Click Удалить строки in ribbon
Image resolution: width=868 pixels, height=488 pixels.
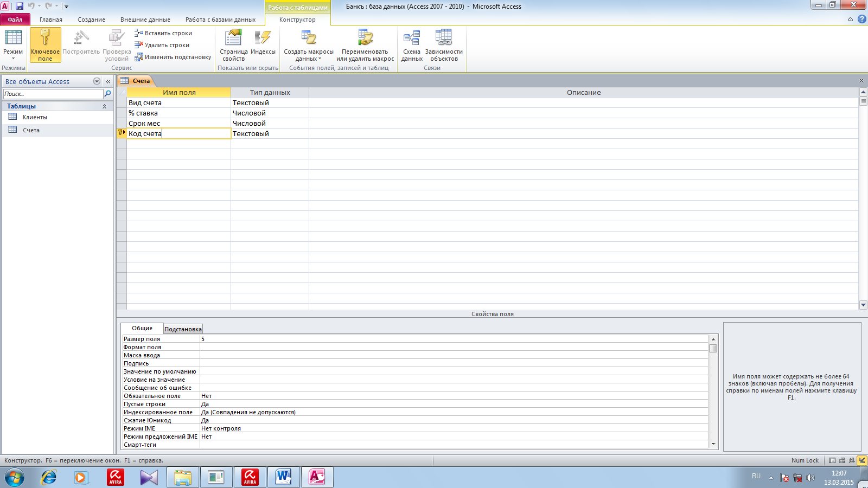pyautogui.click(x=162, y=45)
